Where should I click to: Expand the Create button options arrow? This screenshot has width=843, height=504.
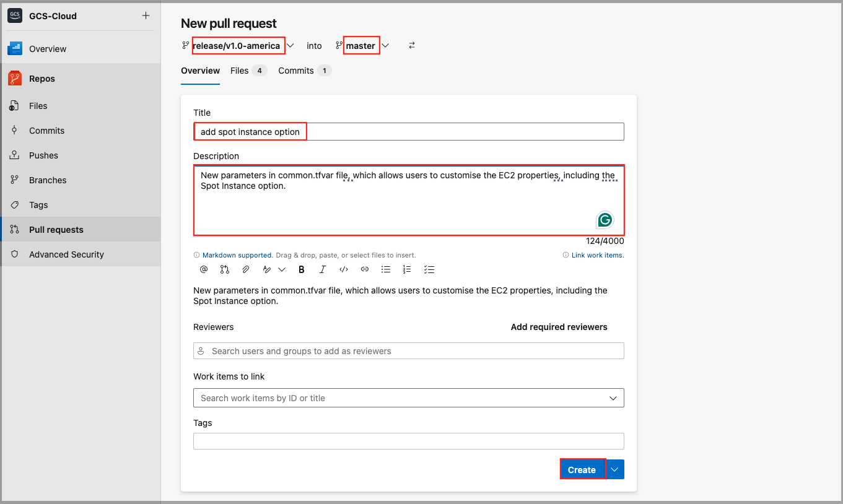pos(614,469)
